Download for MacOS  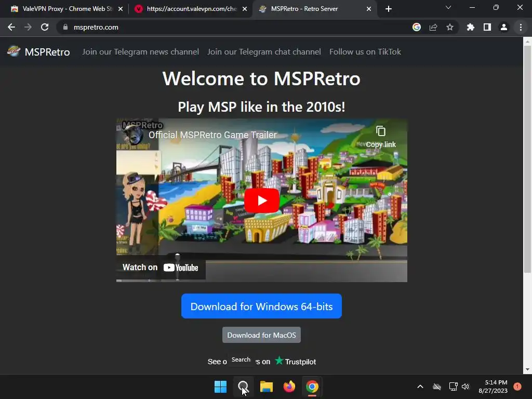click(261, 335)
